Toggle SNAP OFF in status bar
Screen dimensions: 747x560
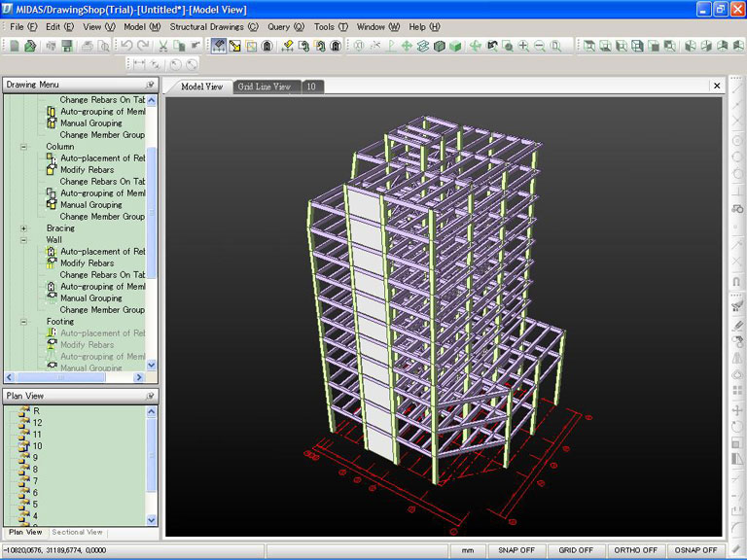coord(516,550)
